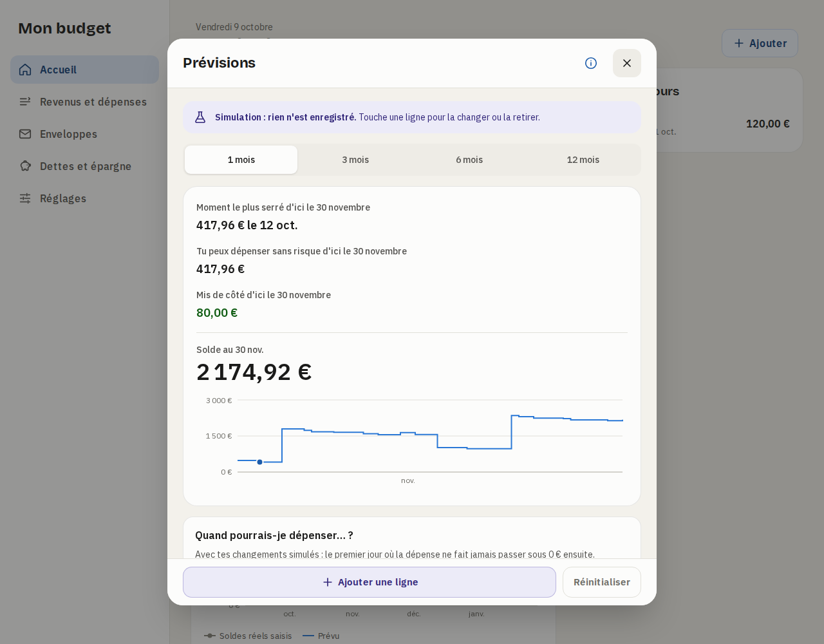Click the Prévu legend entry

321,636
